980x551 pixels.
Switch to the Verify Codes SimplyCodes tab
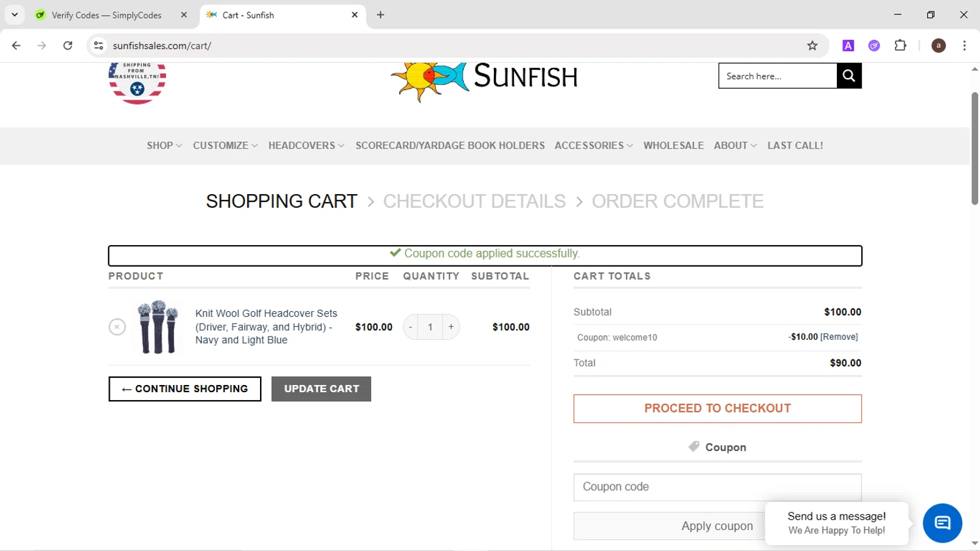tap(106, 15)
